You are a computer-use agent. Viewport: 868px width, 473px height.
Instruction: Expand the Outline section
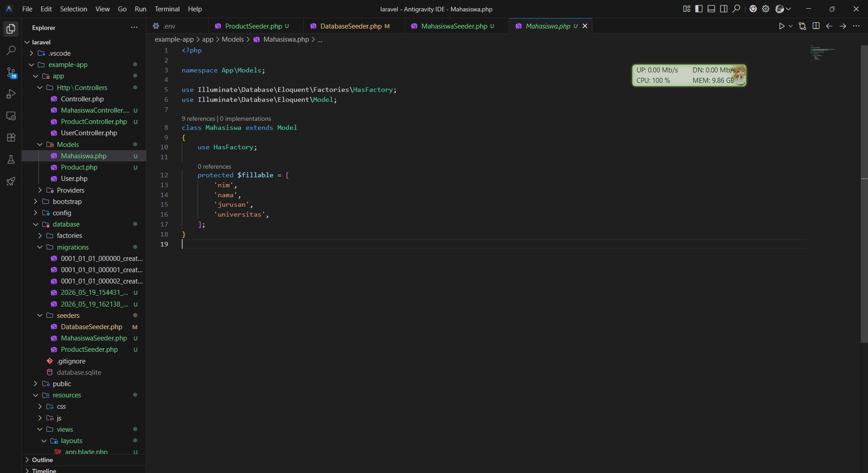84,459
